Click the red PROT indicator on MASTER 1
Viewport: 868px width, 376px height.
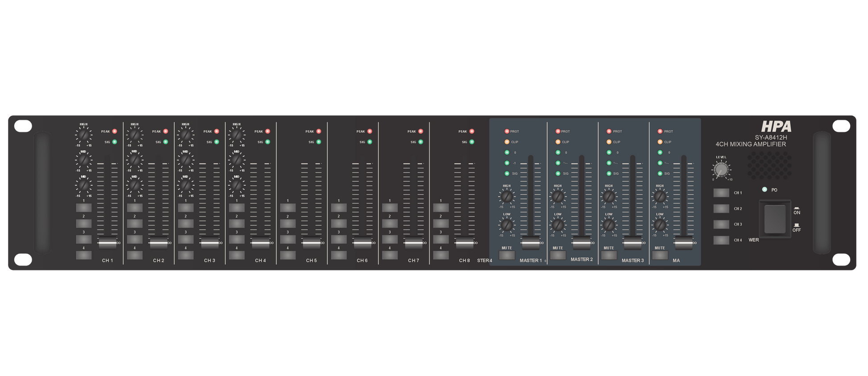pyautogui.click(x=507, y=131)
